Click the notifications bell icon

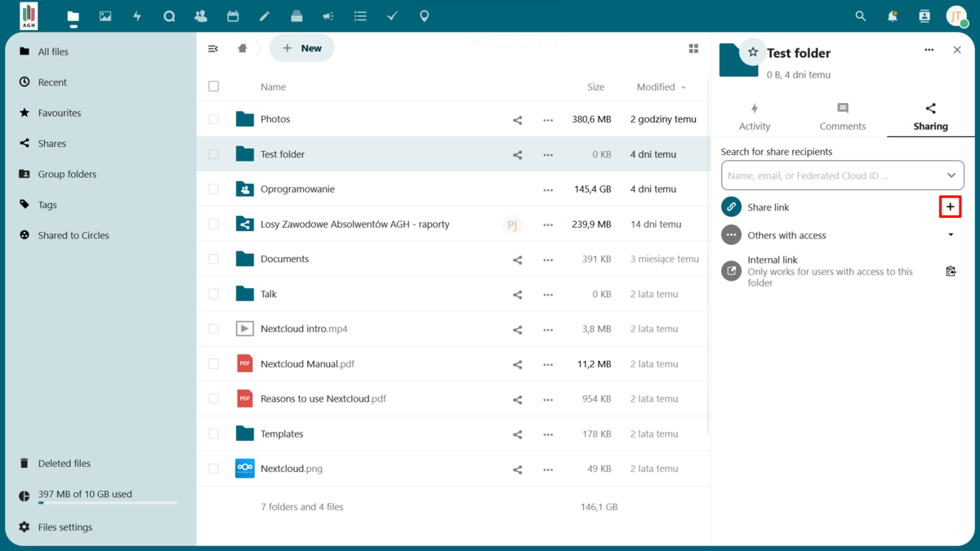(x=892, y=16)
